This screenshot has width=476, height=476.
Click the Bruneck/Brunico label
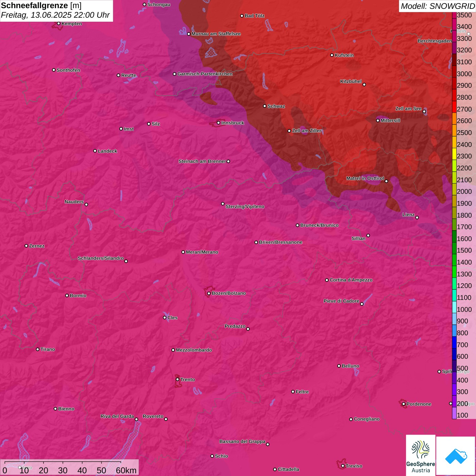(x=319, y=225)
